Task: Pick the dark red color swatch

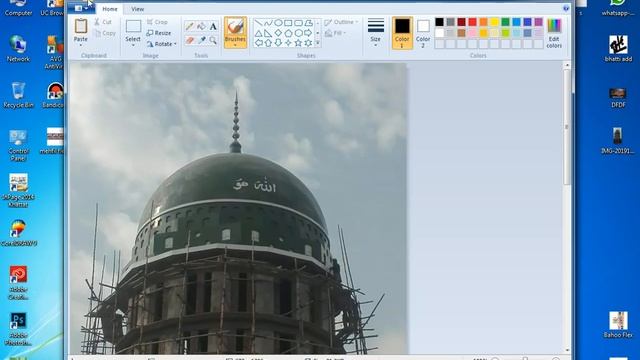Action: (x=461, y=22)
